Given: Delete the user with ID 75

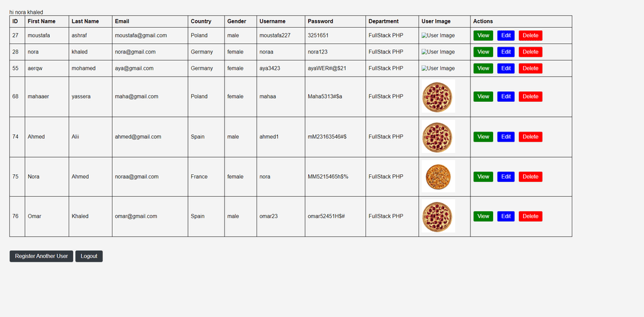Looking at the screenshot, I should [x=530, y=177].
